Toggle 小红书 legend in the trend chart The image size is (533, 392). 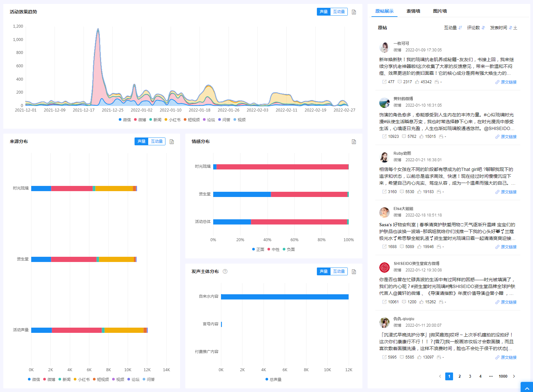(x=173, y=120)
